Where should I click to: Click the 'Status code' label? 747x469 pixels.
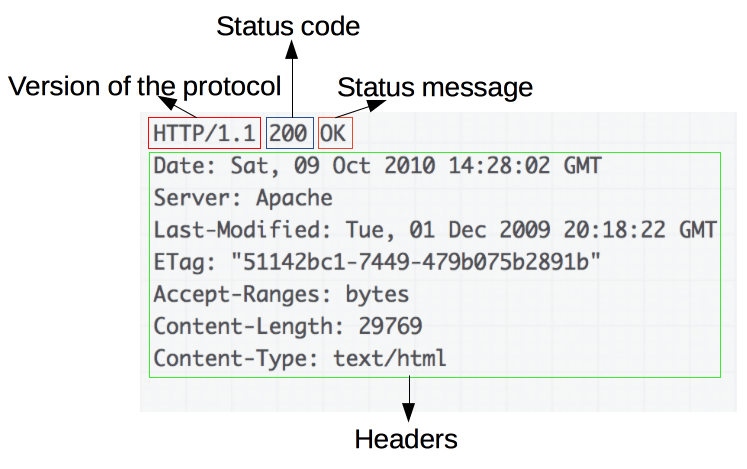pos(288,26)
